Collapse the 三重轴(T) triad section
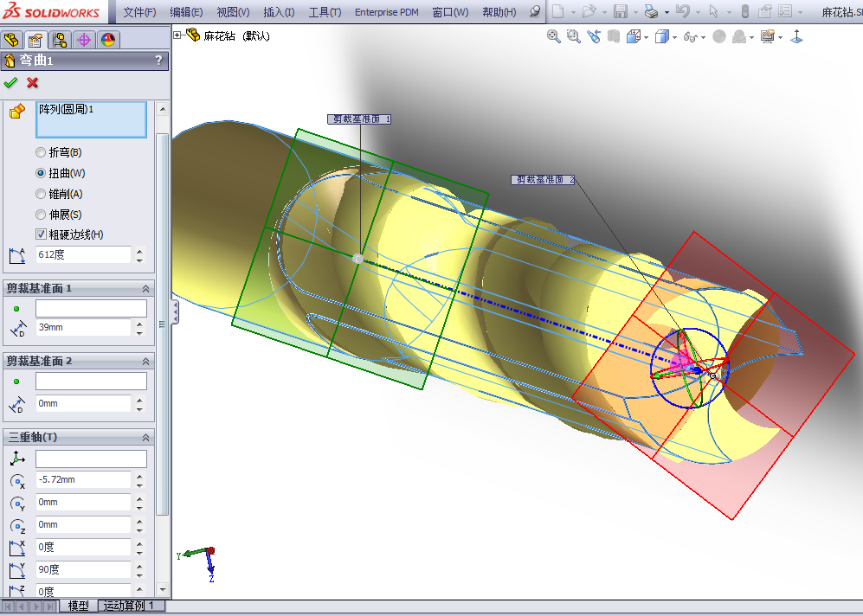 coord(145,437)
